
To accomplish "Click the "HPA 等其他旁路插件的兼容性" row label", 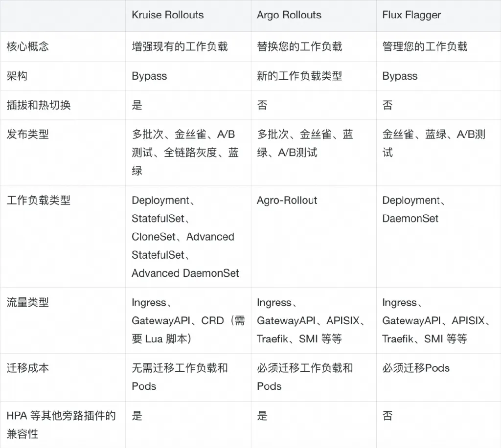I will pos(61,425).
